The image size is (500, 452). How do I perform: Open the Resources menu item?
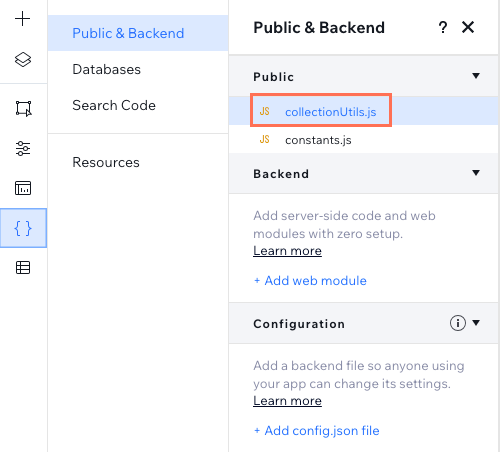[106, 162]
